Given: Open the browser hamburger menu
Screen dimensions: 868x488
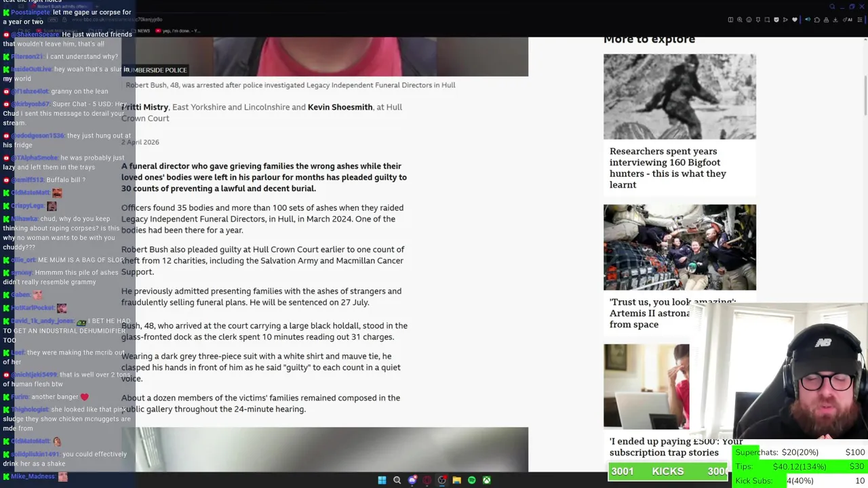Looking at the screenshot, I should (x=860, y=20).
